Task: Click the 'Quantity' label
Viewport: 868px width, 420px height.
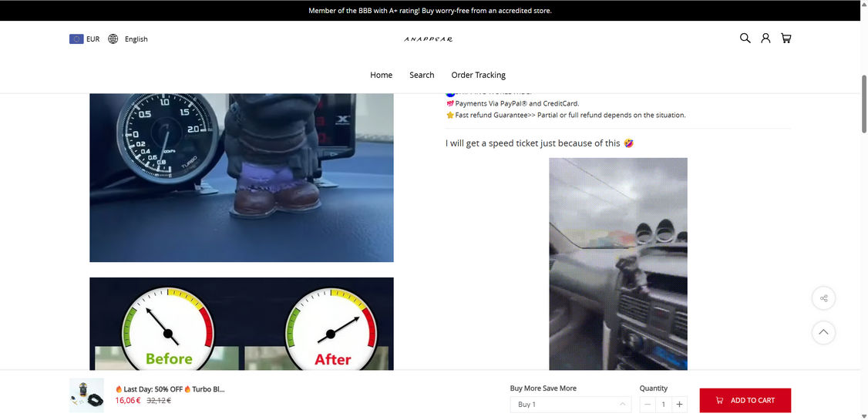Action: click(654, 388)
